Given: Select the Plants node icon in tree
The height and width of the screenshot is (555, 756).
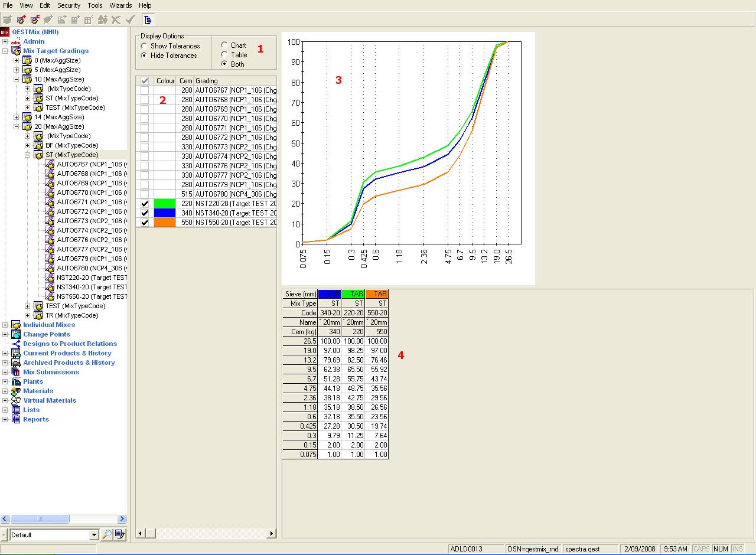Looking at the screenshot, I should tap(16, 381).
